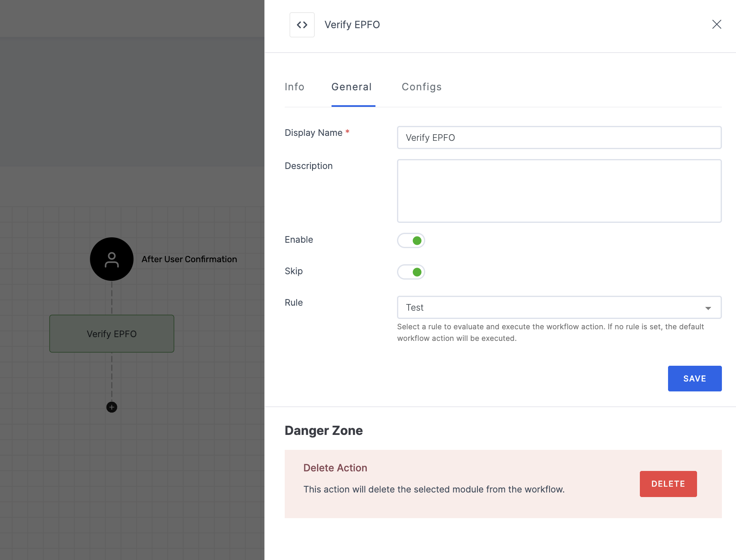Open the Configs tab
Viewport: 736px width, 560px height.
pyautogui.click(x=421, y=87)
